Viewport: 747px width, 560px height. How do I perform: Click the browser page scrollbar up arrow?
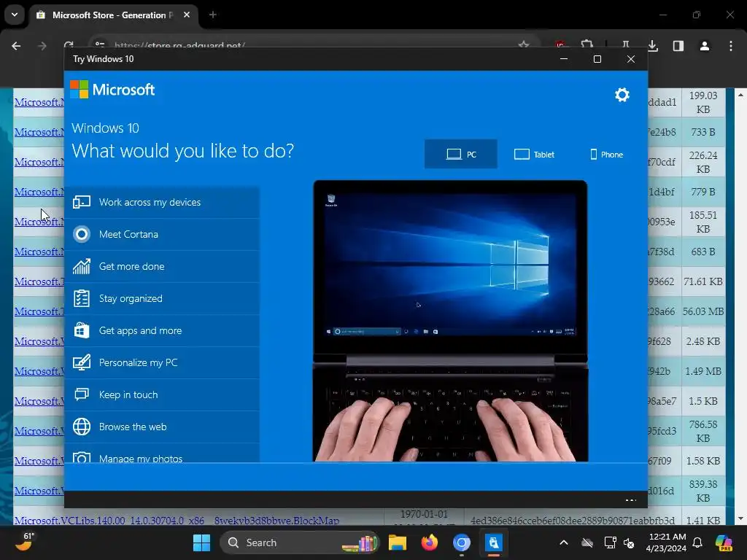point(740,95)
